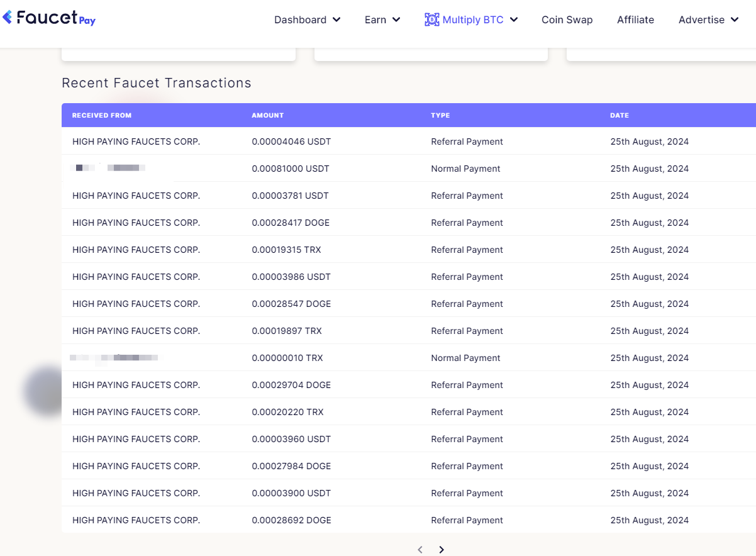Viewport: 756px width, 556px height.
Task: Expand the Multiply BTC chevron
Action: [514, 19]
